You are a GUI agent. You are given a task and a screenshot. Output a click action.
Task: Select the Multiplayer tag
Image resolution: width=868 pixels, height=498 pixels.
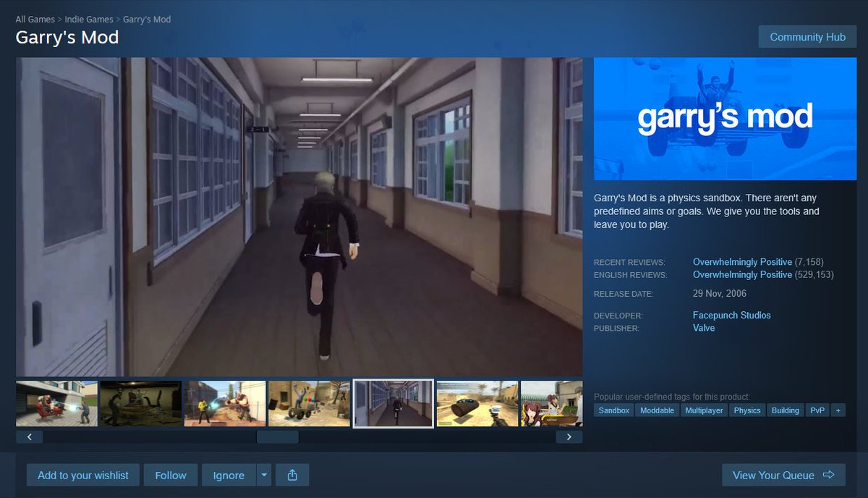(703, 410)
